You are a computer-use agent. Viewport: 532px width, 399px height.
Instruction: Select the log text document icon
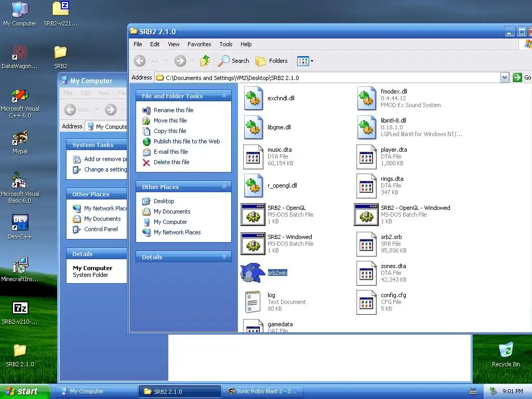coord(253,302)
